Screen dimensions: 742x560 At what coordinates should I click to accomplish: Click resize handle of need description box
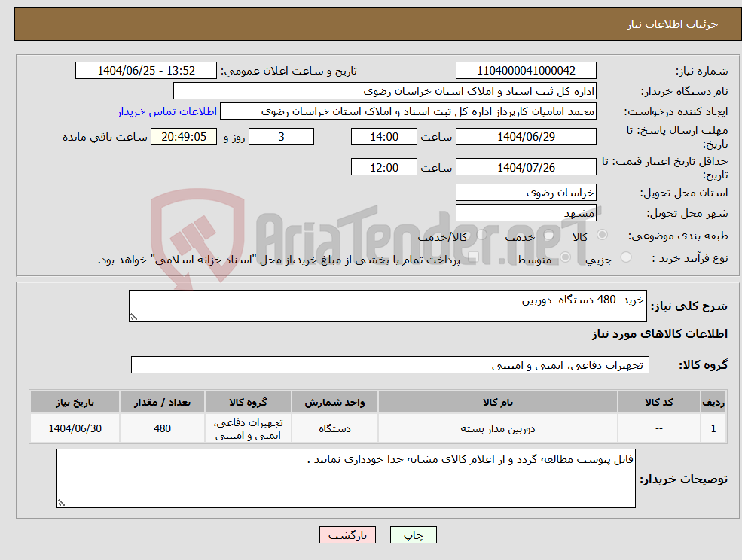click(x=136, y=316)
